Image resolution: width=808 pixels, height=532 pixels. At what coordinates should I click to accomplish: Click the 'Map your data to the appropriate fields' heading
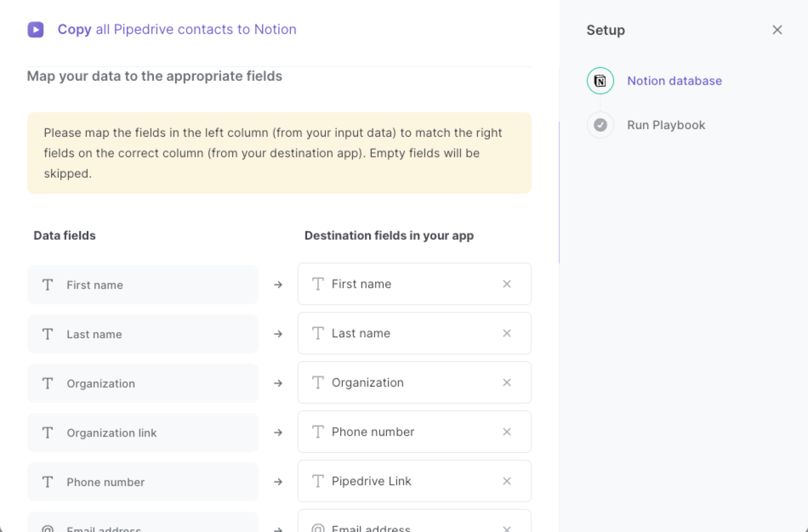point(155,76)
